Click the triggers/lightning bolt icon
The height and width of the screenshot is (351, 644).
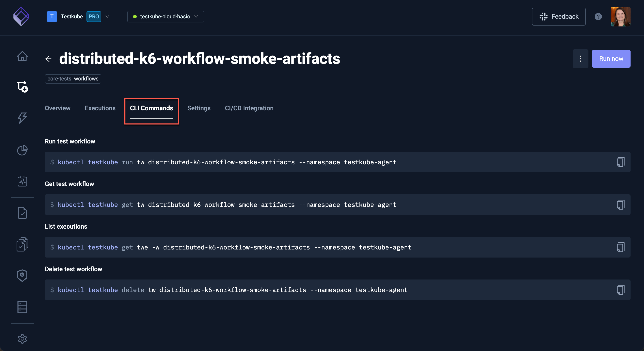[22, 117]
